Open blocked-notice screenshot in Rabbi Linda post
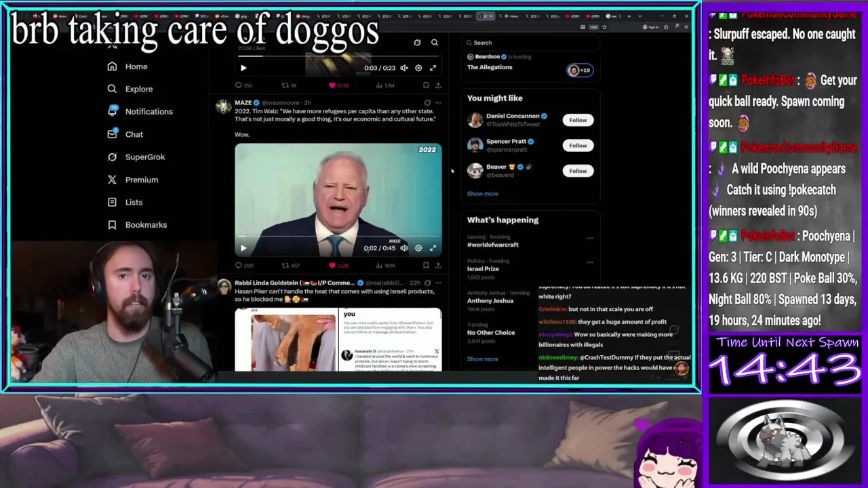 (390, 340)
